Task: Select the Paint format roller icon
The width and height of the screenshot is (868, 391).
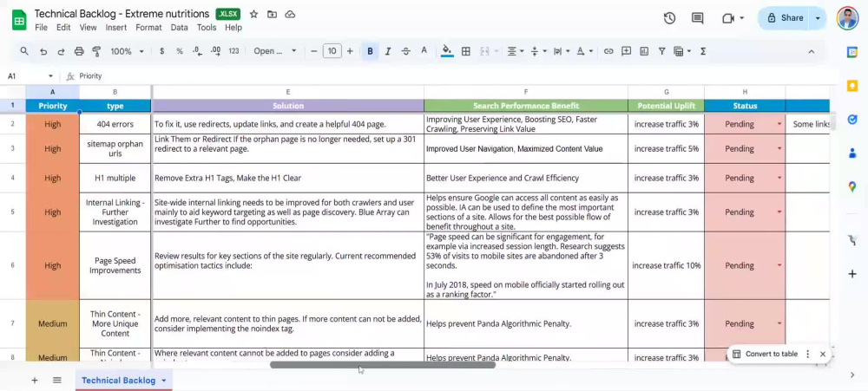Action: tap(97, 51)
